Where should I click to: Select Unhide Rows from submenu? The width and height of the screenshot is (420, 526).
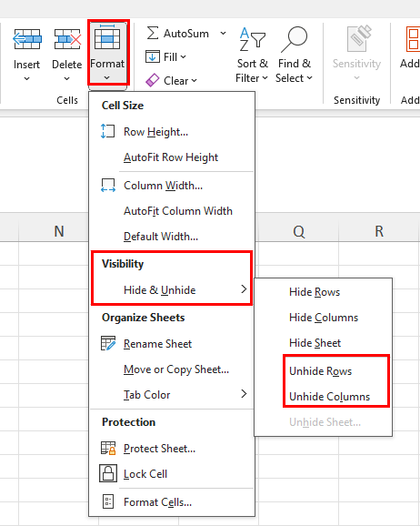tap(320, 371)
